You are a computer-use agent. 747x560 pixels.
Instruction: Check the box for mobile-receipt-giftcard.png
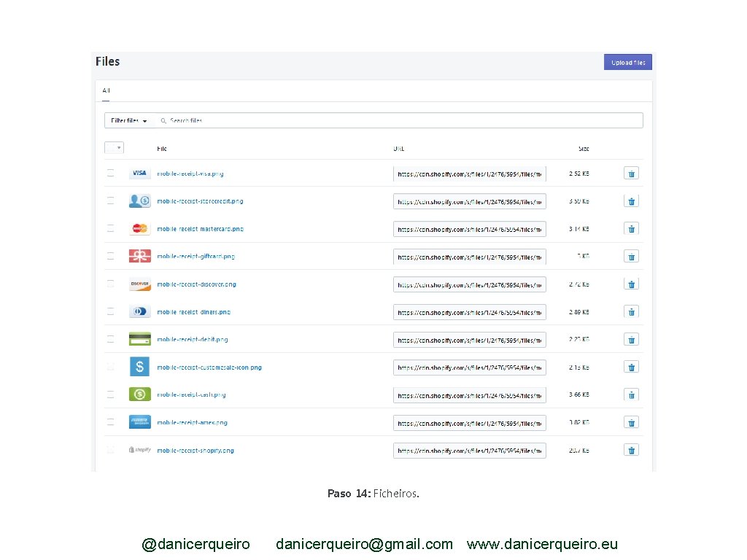[x=111, y=256]
